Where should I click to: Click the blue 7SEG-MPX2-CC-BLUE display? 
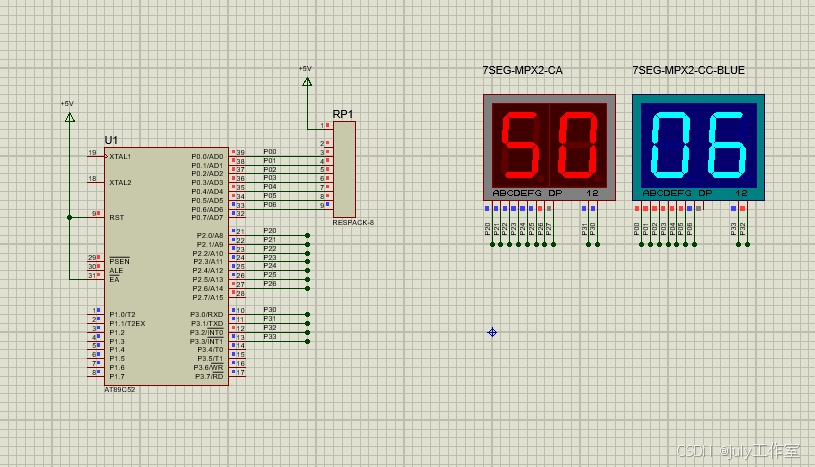698,147
